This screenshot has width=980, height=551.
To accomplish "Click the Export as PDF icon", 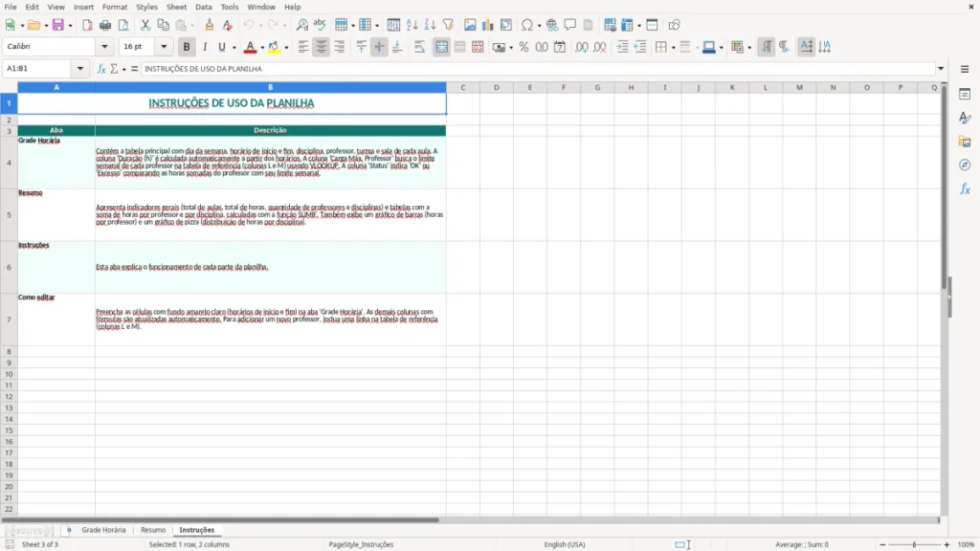I will click(x=87, y=25).
